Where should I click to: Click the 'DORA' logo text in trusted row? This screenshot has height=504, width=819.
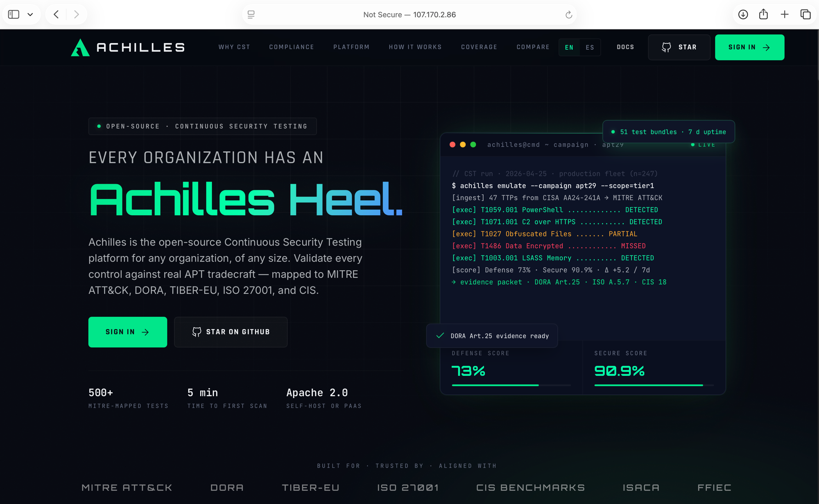227,488
